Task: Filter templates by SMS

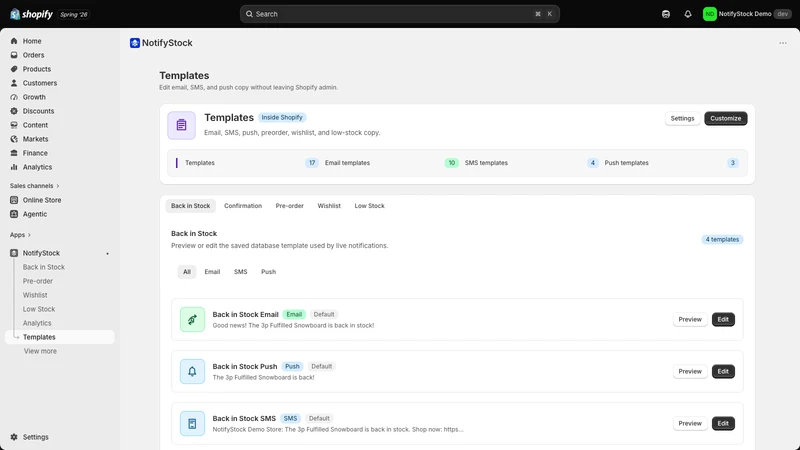Action: pos(240,272)
